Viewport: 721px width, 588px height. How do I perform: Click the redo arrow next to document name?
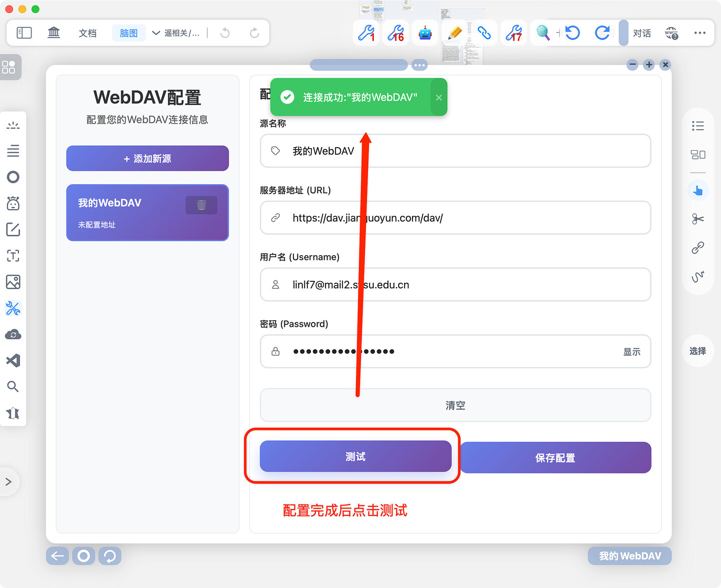(x=254, y=33)
